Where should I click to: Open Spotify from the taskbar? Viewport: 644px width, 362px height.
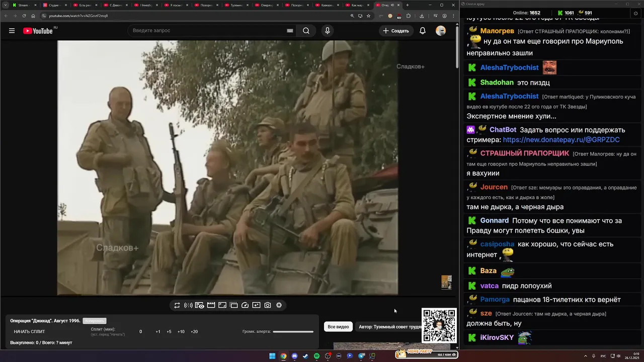(316, 356)
